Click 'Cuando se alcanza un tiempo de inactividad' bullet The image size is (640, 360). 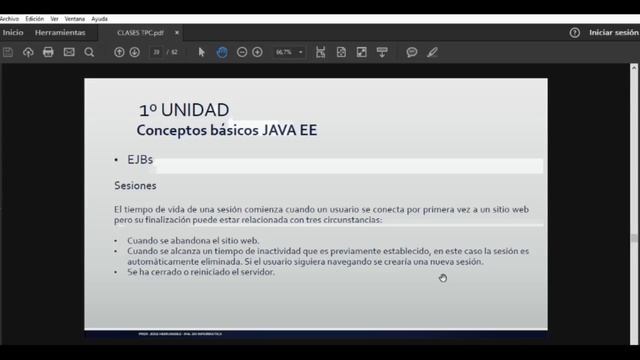[328, 256]
